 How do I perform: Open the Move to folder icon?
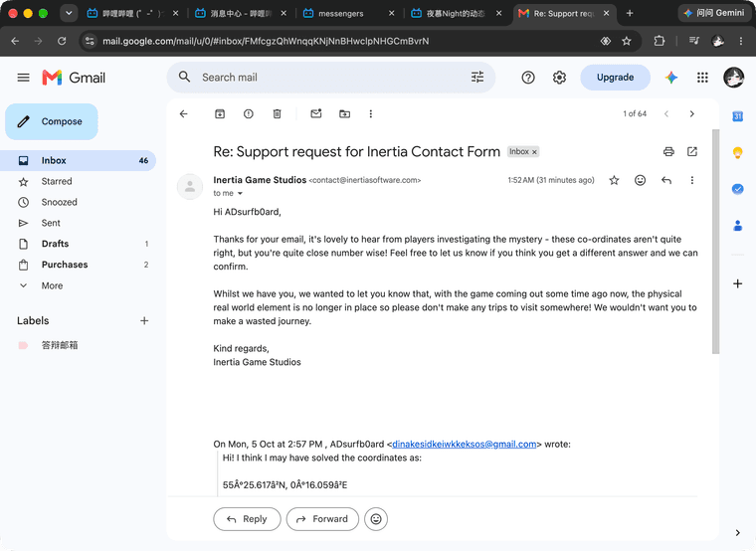point(344,113)
